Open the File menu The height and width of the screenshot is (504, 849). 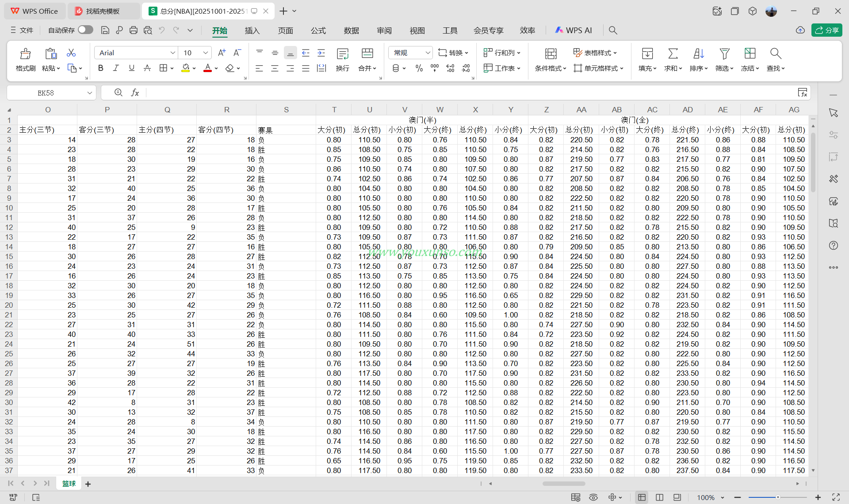(x=22, y=30)
